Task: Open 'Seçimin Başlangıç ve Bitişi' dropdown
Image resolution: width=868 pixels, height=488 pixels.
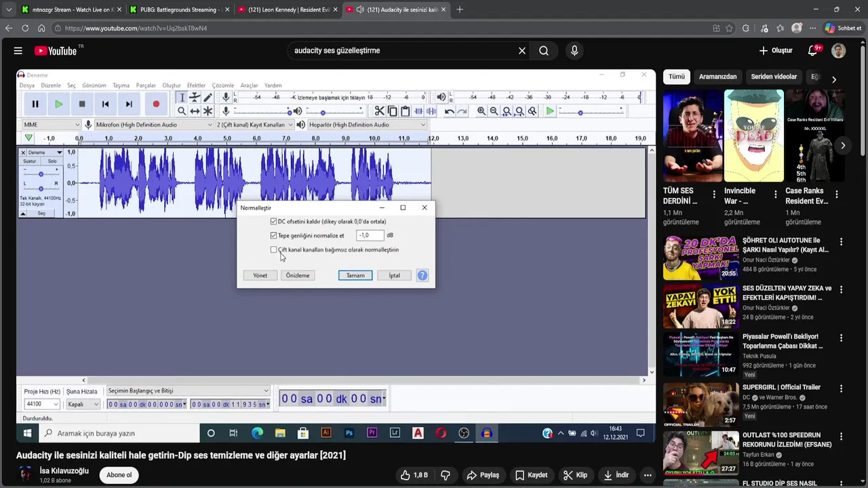Action: [x=188, y=390]
